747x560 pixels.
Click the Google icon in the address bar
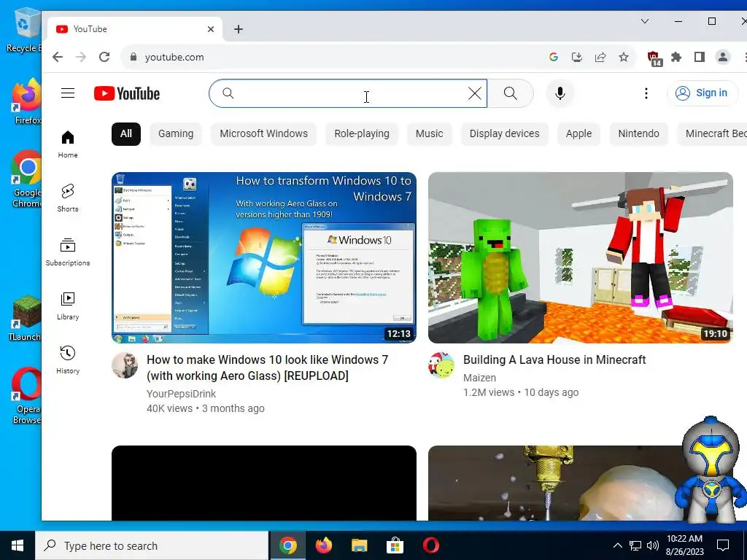pyautogui.click(x=554, y=57)
